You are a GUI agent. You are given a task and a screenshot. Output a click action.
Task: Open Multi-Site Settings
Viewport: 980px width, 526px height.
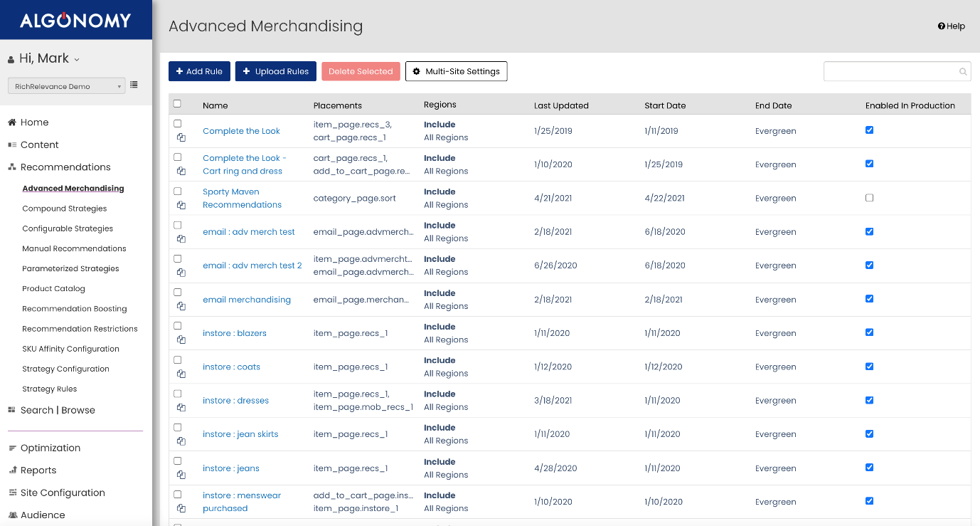(456, 71)
